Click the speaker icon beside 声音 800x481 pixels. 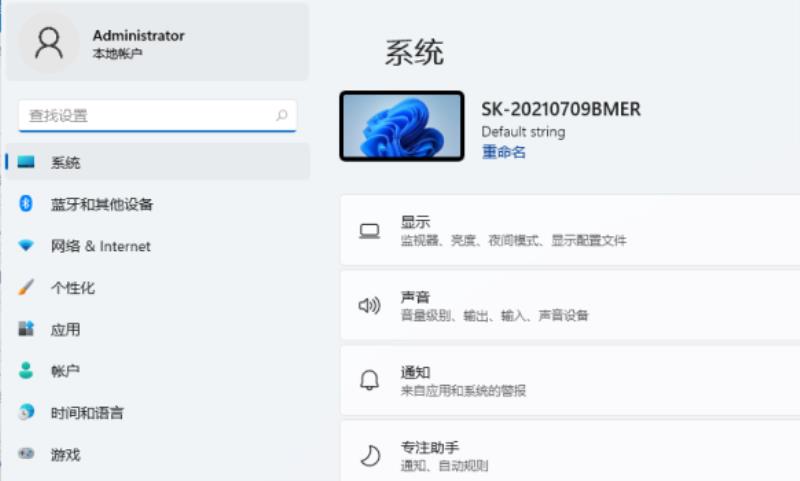[x=369, y=306]
